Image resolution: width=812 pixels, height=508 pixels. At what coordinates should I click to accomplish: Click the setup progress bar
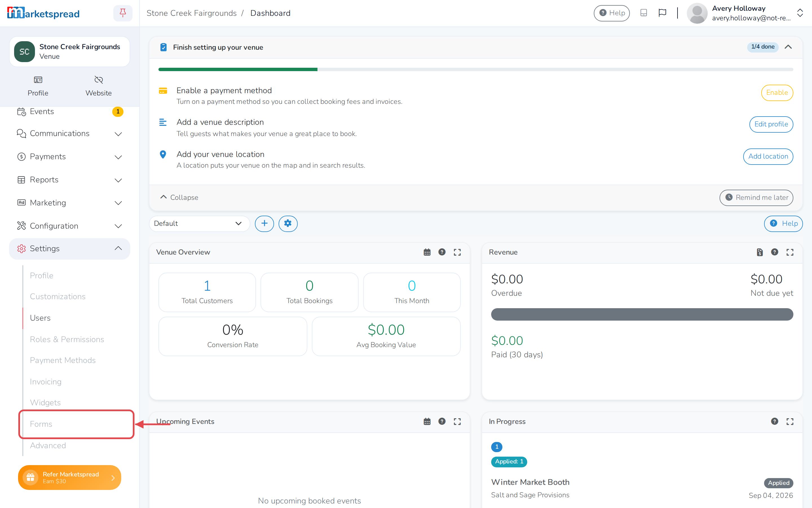[x=475, y=69]
